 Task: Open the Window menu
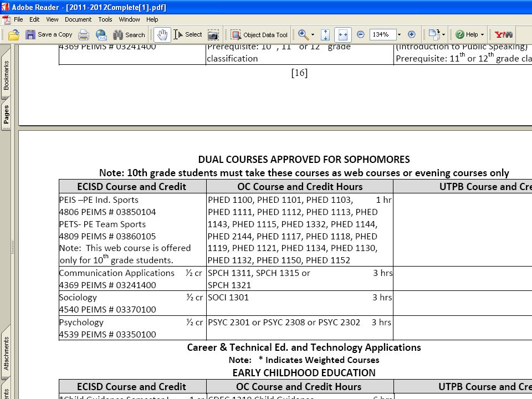point(129,19)
